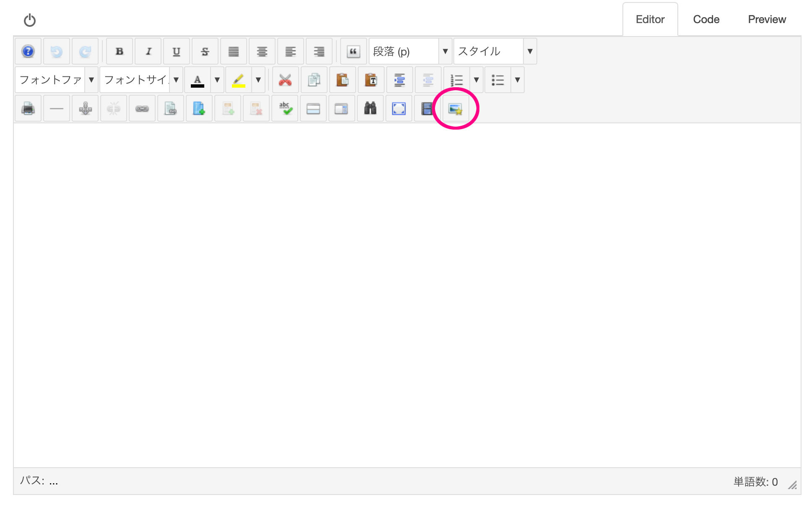The height and width of the screenshot is (505, 812).
Task: Switch to the Preview tab
Action: pos(767,19)
